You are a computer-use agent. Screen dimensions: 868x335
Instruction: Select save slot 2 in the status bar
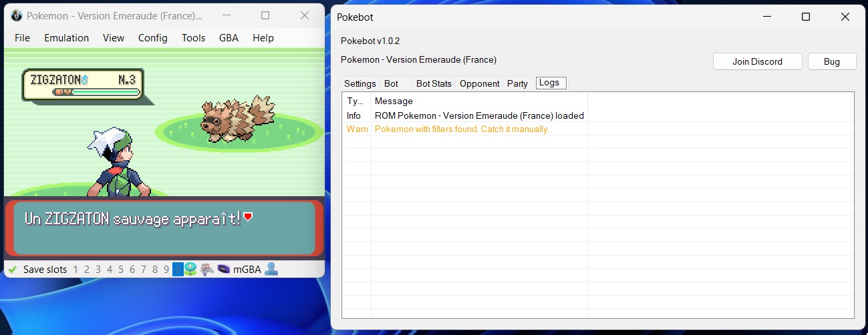[x=87, y=270]
